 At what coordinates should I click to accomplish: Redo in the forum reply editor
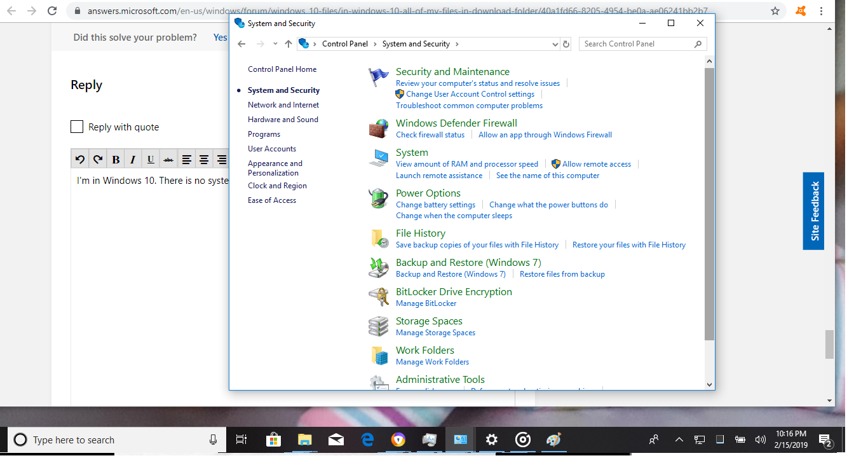tap(98, 159)
